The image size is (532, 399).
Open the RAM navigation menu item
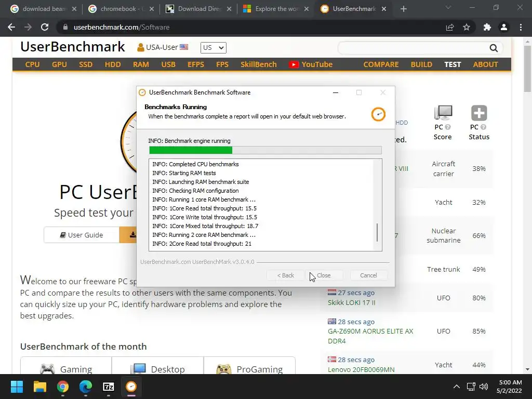coord(141,64)
